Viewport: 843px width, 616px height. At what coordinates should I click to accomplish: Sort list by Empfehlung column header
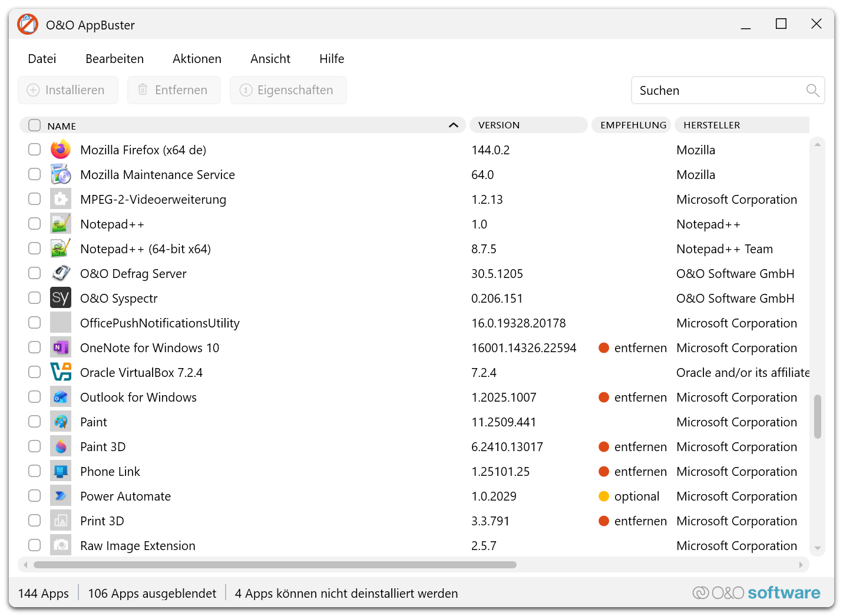pos(633,125)
